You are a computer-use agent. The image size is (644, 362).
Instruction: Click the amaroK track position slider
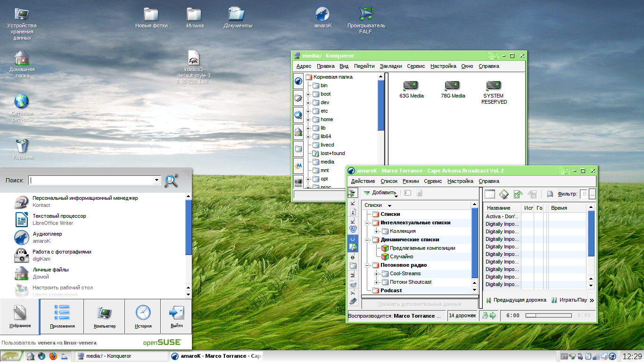coord(548,316)
